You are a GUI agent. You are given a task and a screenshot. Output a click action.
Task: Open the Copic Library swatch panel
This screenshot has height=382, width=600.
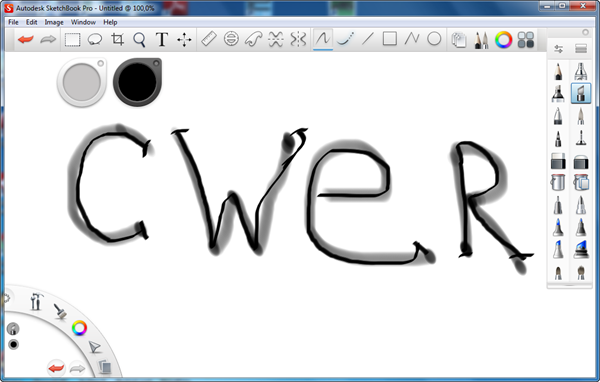[525, 40]
